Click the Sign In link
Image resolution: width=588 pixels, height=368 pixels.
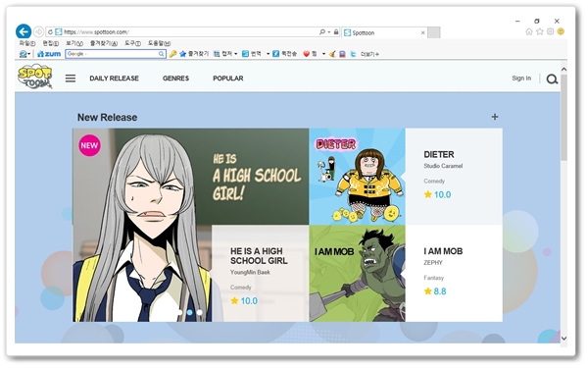click(521, 79)
